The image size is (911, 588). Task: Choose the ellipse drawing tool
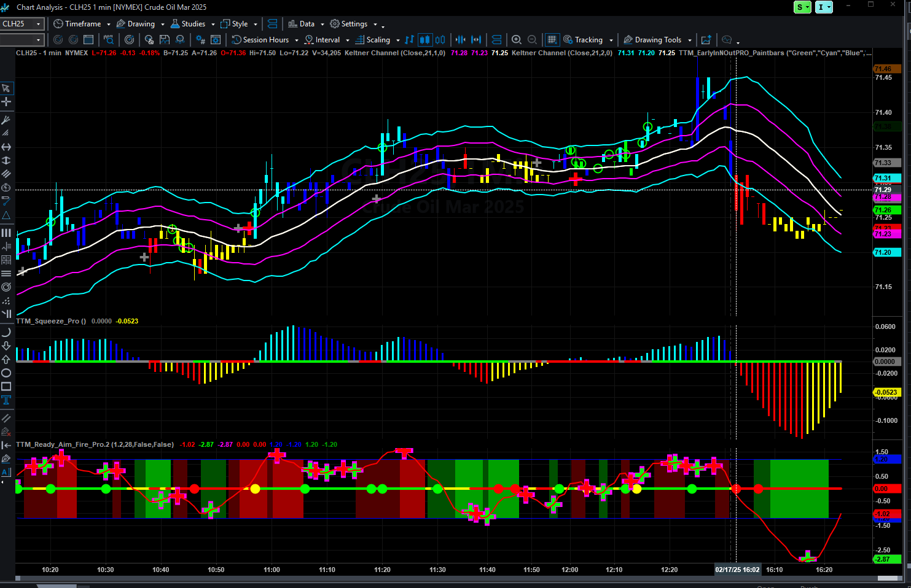6,373
